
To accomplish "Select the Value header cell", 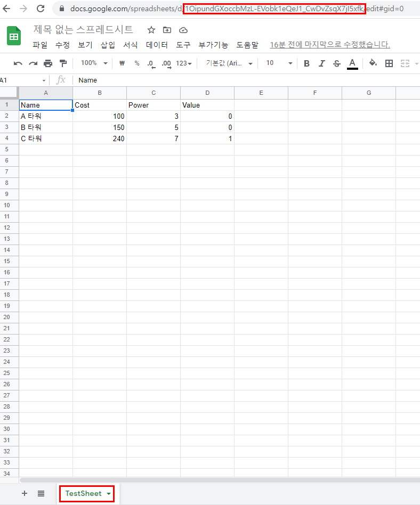I will 207,105.
